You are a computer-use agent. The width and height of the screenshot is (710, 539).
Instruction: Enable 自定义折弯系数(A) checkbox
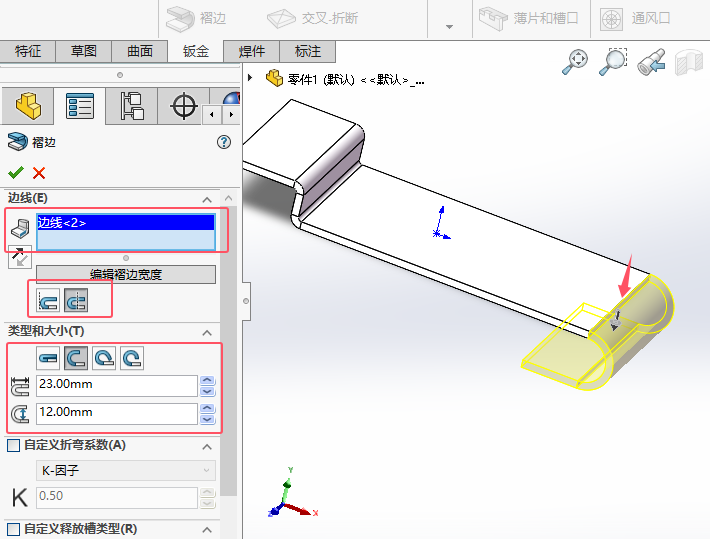(x=14, y=445)
